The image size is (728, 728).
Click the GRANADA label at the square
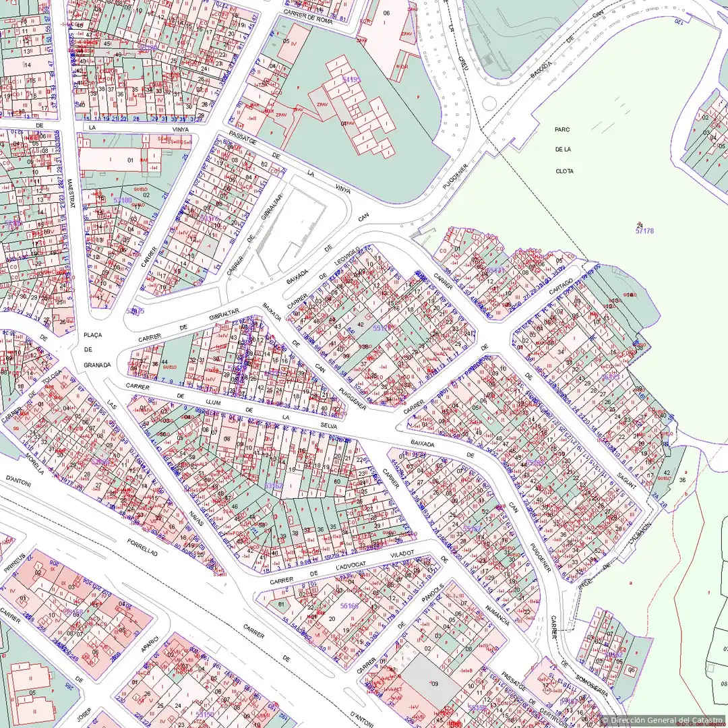[97, 365]
